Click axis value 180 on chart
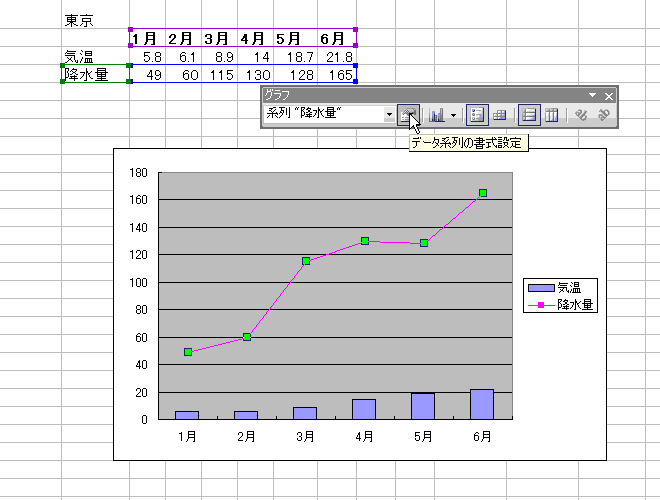This screenshot has width=660, height=500. point(138,173)
